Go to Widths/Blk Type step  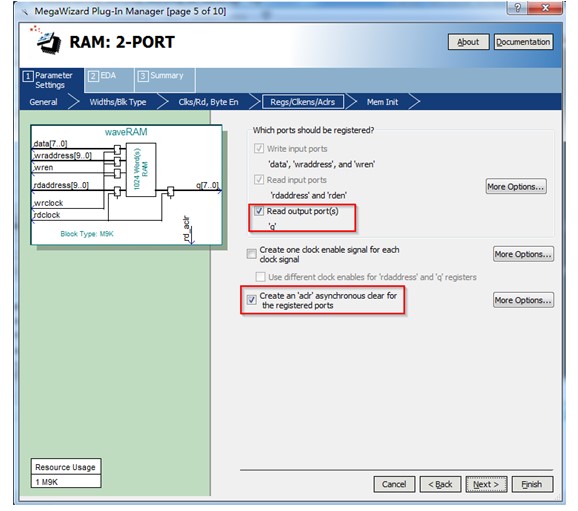click(x=118, y=102)
